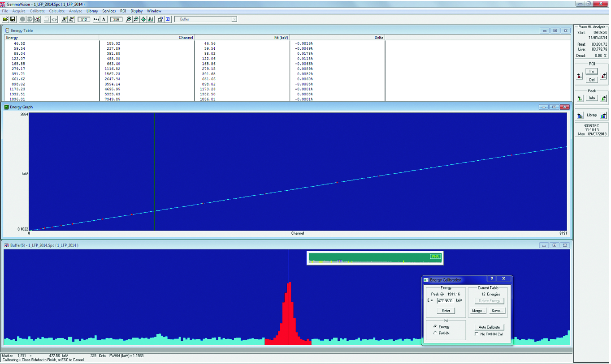The width and height of the screenshot is (611, 364).
Task: Click the Clear spectrum toolbar icon
Action: click(x=37, y=19)
